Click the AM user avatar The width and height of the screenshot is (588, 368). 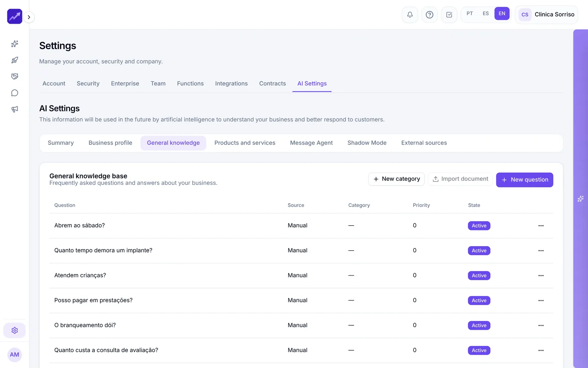15,355
